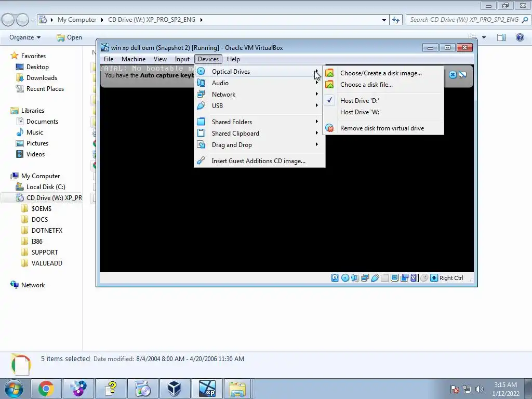The image size is (532, 399).
Task: Click the XP virtual machine taskbar icon
Action: [207, 389]
